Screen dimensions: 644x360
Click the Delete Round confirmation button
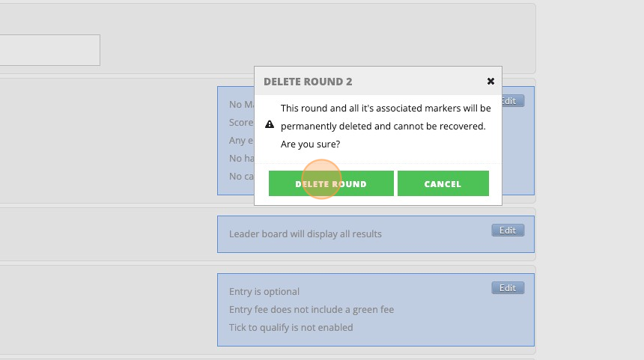coord(331,183)
